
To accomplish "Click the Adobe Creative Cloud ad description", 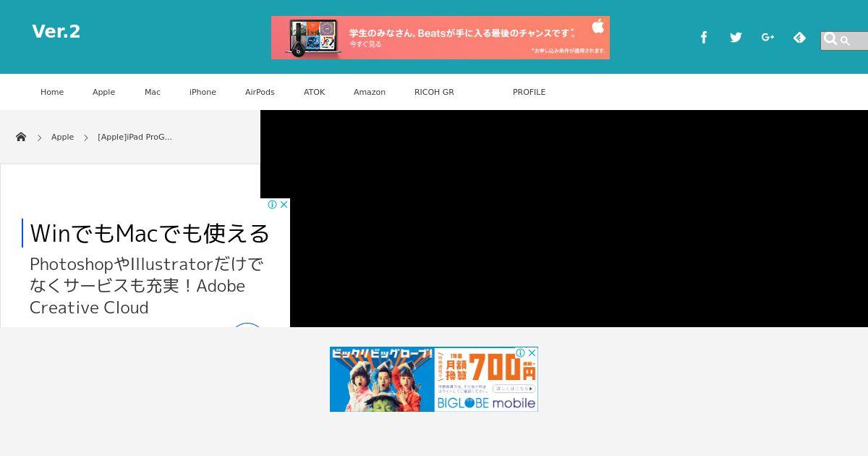I will 147,286.
